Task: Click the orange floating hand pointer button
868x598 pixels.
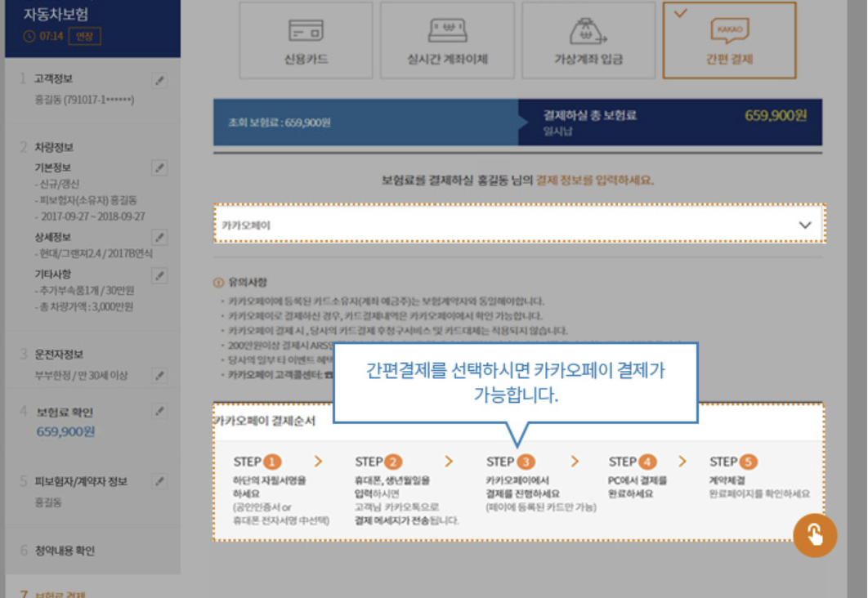Action: click(x=815, y=535)
